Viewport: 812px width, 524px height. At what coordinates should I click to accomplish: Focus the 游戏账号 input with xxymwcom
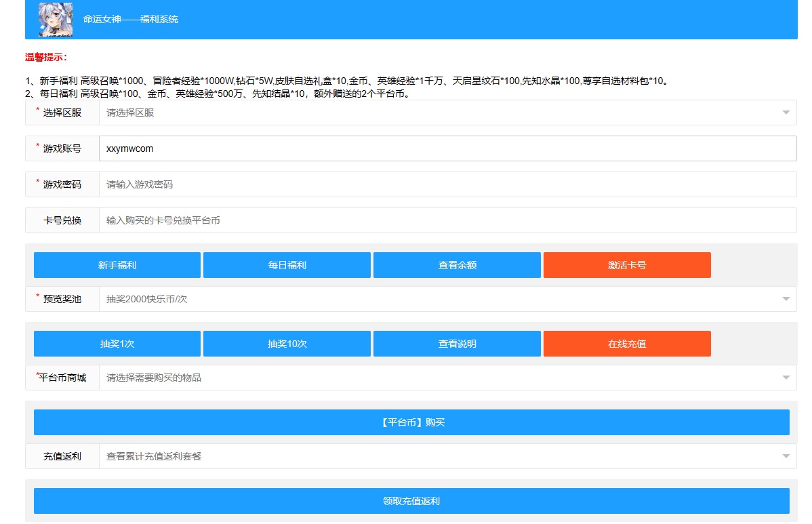click(447, 148)
